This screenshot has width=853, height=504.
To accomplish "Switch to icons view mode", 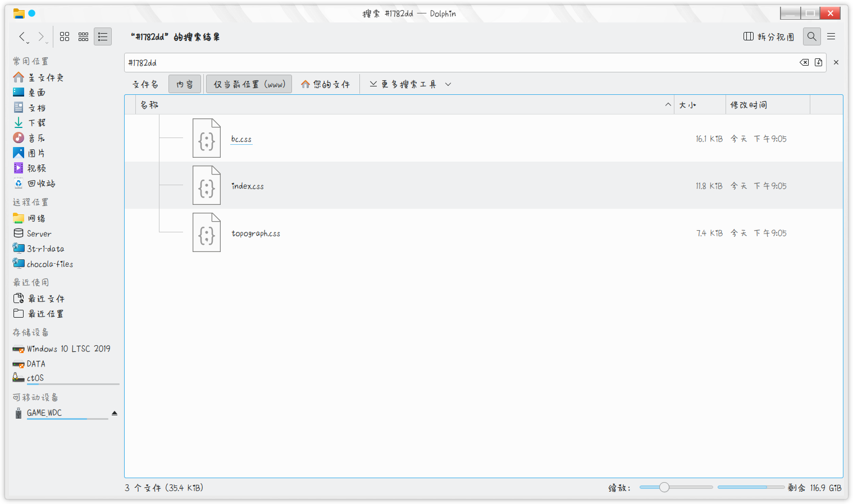I will [65, 37].
